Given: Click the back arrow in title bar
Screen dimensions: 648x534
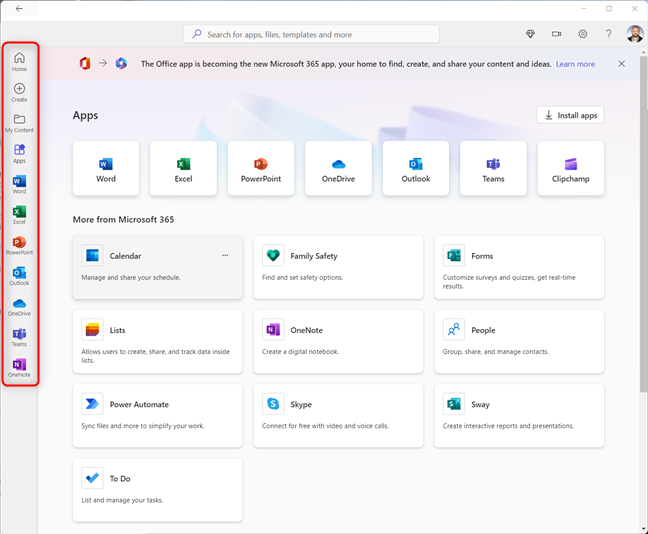Looking at the screenshot, I should (x=19, y=9).
